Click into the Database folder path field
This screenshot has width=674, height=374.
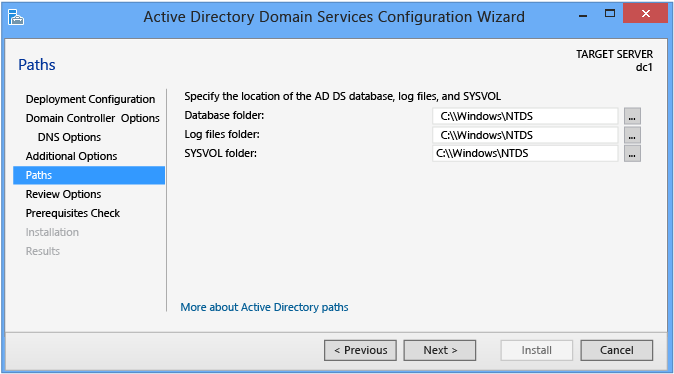point(525,116)
